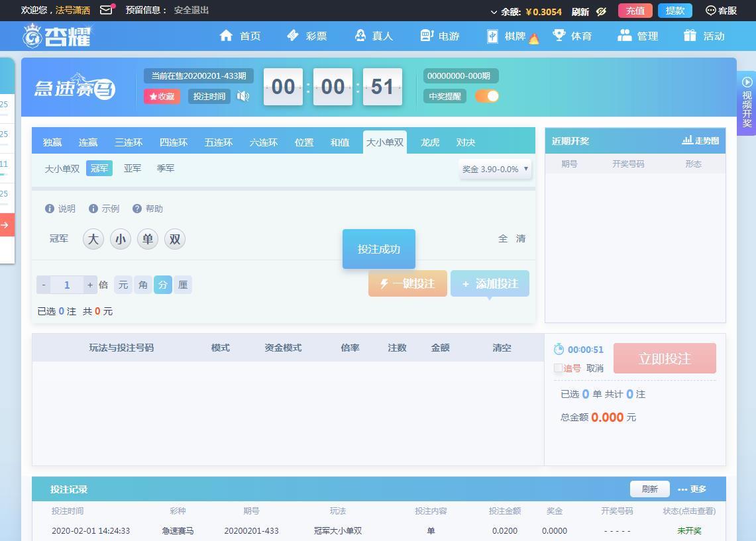Screen dimensions: 756x541
Task: Mute the sound speaker icon
Action: (243, 97)
